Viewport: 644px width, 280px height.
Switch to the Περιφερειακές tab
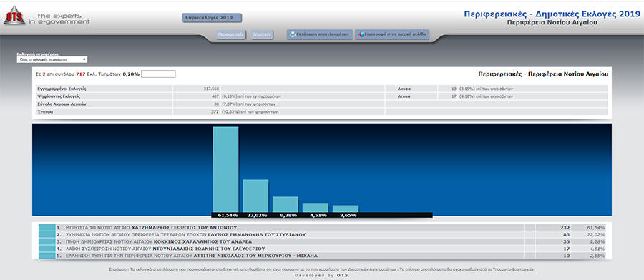tap(231, 35)
